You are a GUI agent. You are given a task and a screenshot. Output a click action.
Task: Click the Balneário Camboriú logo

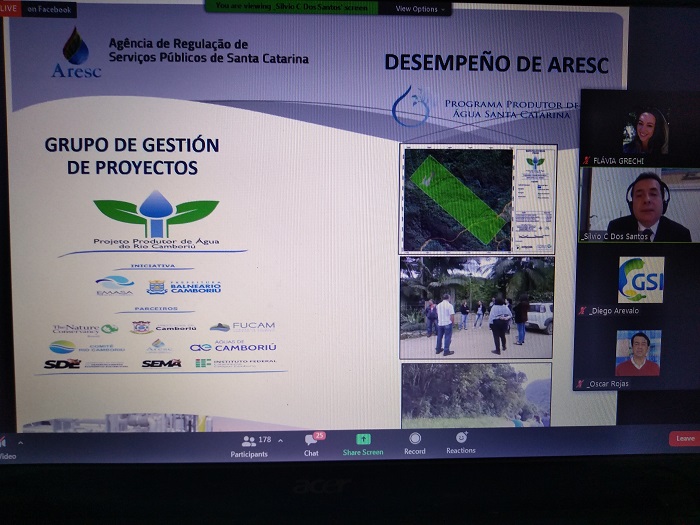pyautogui.click(x=184, y=288)
